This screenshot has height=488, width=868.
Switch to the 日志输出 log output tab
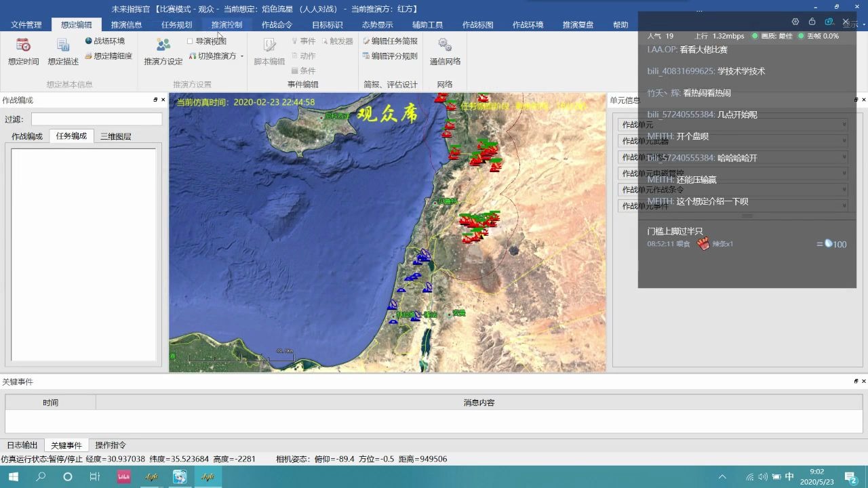(x=22, y=445)
